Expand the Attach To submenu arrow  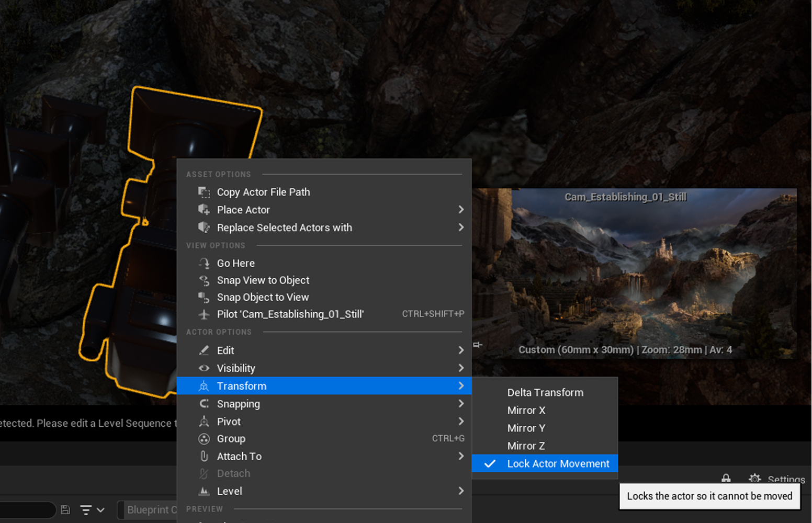[x=461, y=456]
